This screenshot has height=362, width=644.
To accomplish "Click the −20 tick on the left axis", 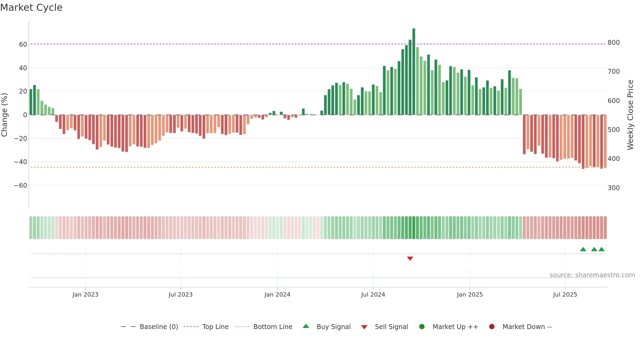I will click(x=21, y=138).
